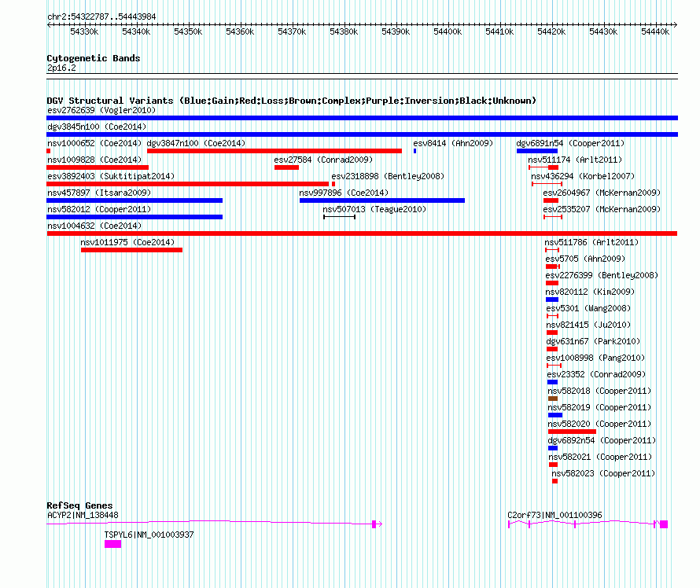Click the brown nsv582018 complex variant bar
The height and width of the screenshot is (588, 700).
pos(553,399)
